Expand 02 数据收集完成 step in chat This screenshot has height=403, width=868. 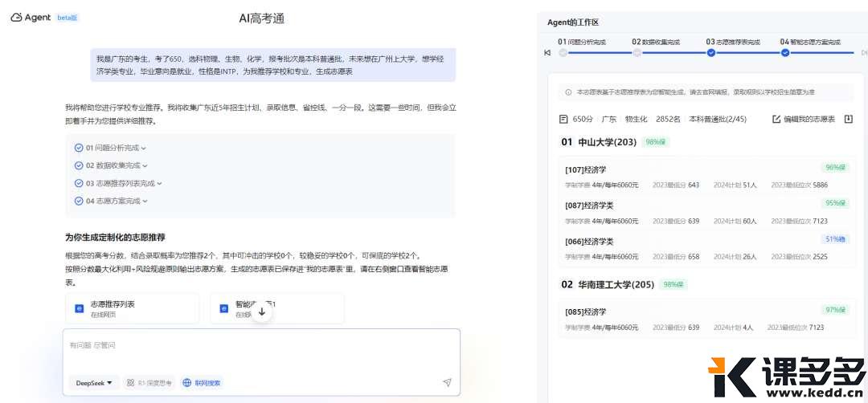[x=117, y=165]
